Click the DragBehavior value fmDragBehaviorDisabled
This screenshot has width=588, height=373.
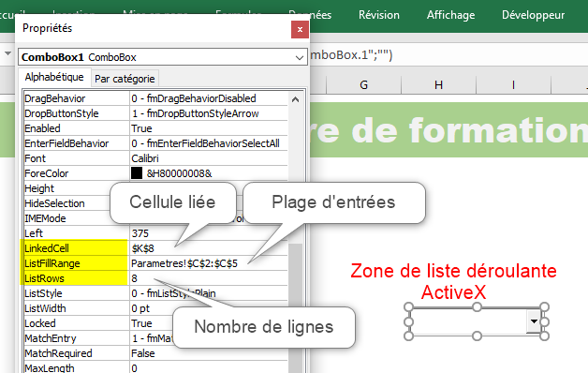pyautogui.click(x=194, y=98)
